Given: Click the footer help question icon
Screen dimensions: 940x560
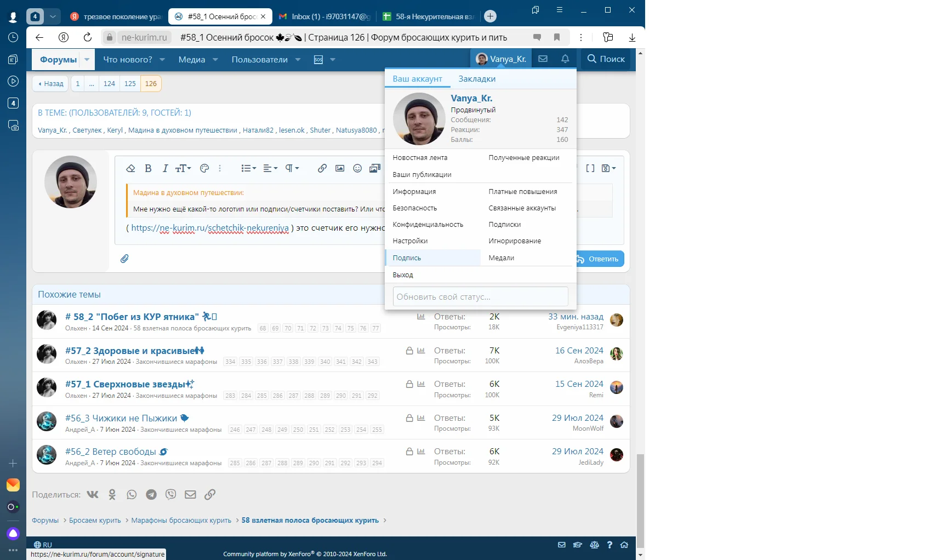Looking at the screenshot, I should click(x=609, y=545).
